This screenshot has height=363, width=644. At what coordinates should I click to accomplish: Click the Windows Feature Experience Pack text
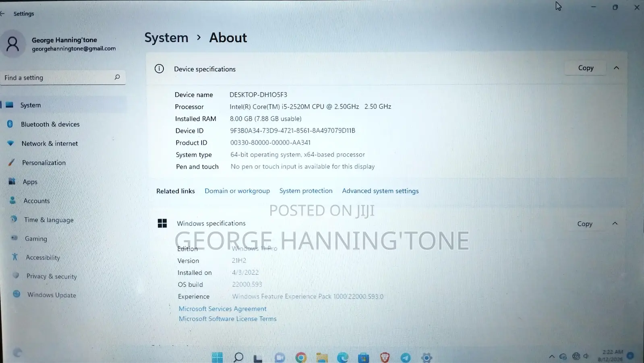coord(308,297)
